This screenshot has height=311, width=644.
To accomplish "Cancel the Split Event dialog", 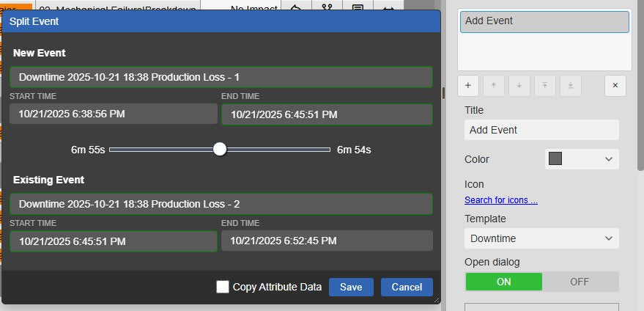I will coord(407,287).
